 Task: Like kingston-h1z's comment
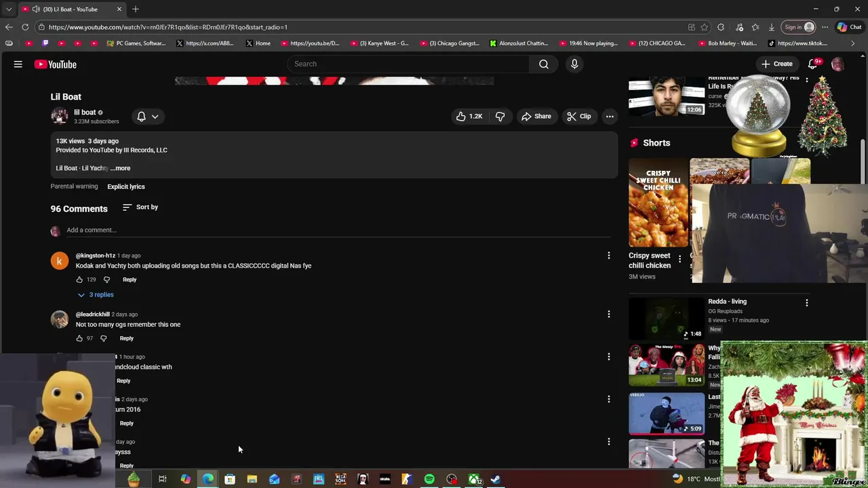tap(79, 279)
